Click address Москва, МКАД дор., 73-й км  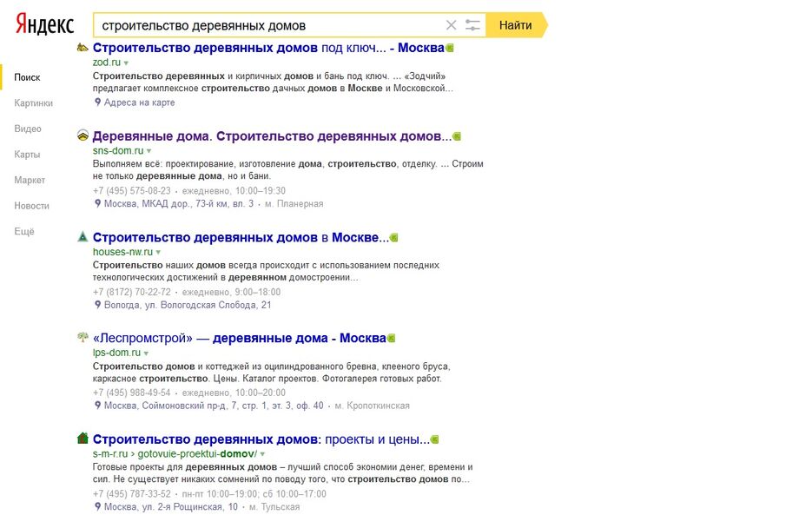pos(179,203)
